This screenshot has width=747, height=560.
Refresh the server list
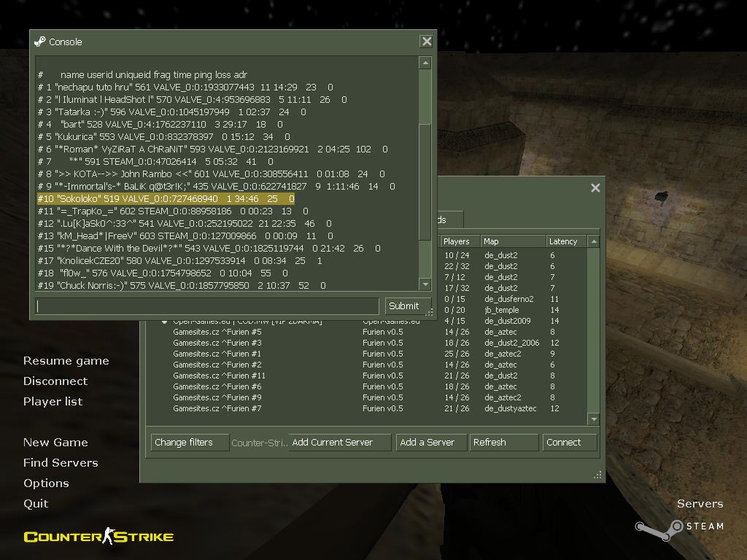pyautogui.click(x=503, y=442)
